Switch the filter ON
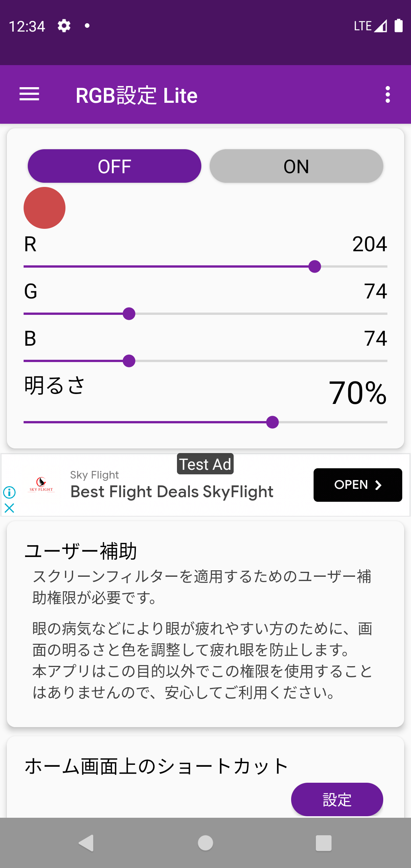Image resolution: width=411 pixels, height=868 pixels. [x=296, y=166]
